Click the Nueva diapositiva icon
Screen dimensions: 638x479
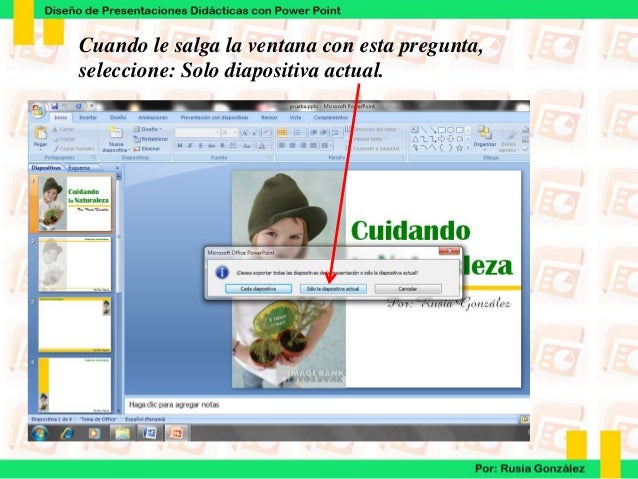(115, 133)
